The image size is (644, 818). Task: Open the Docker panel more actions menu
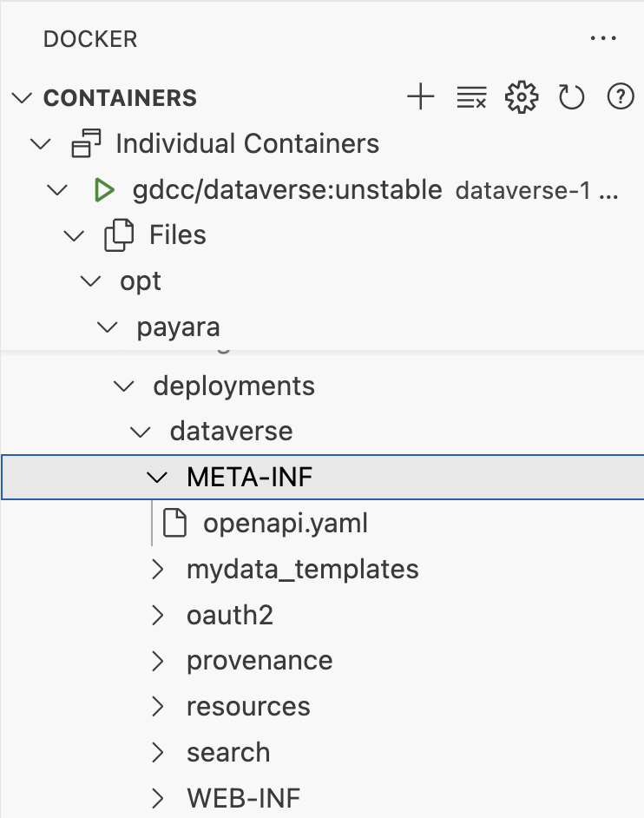(x=601, y=39)
